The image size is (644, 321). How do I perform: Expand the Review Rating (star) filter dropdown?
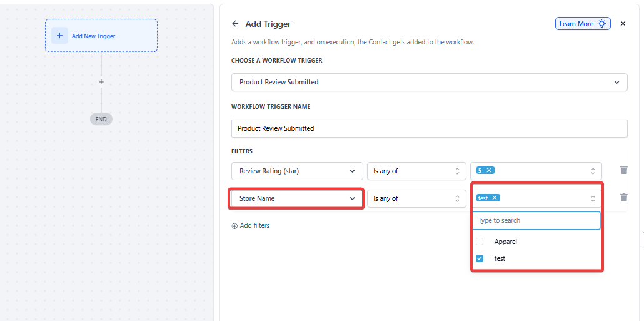[297, 171]
